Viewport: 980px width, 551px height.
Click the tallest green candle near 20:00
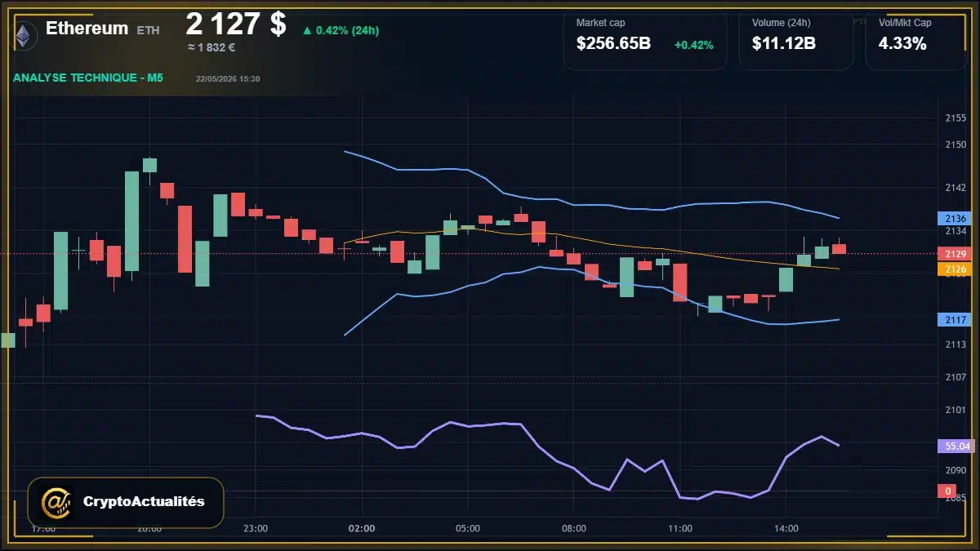[x=131, y=221]
